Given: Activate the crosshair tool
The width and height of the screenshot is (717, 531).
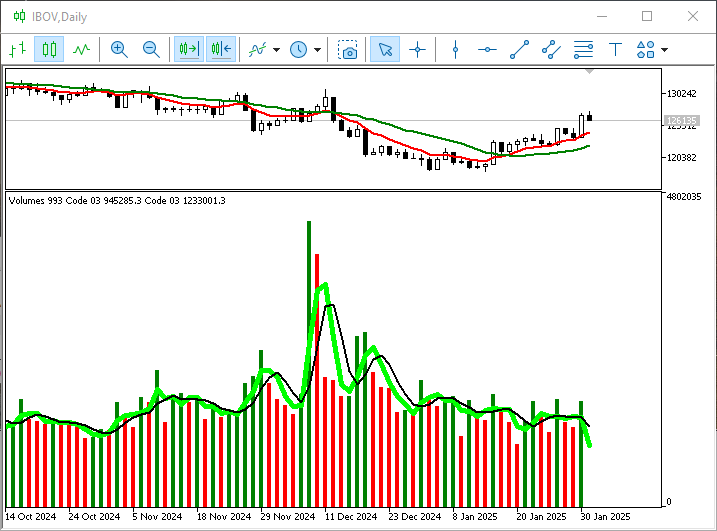Looking at the screenshot, I should (417, 49).
